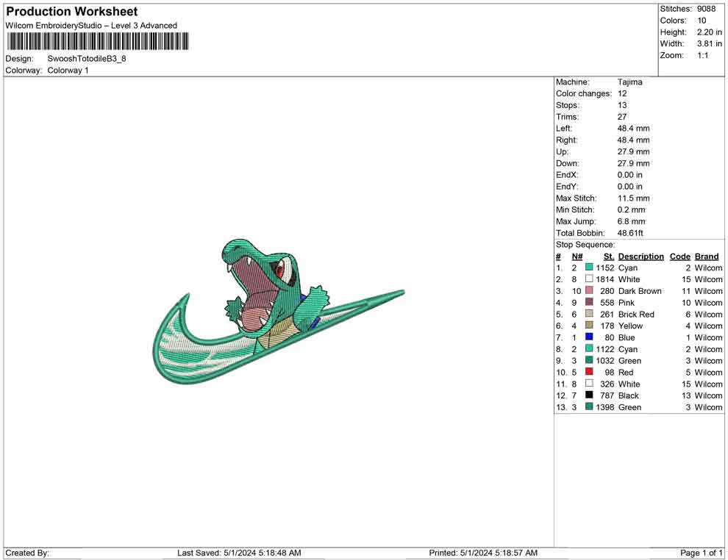728x560 pixels.
Task: Click the Trims value '27'
Action: point(622,117)
